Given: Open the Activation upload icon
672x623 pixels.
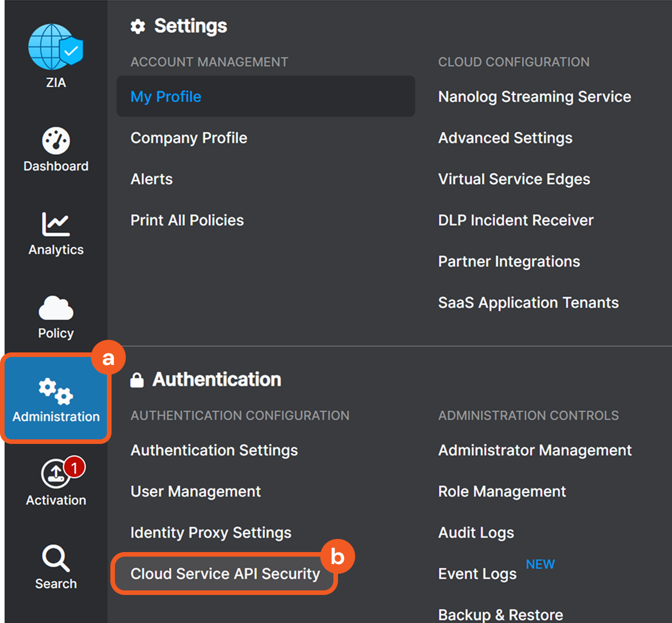Looking at the screenshot, I should pyautogui.click(x=56, y=475).
